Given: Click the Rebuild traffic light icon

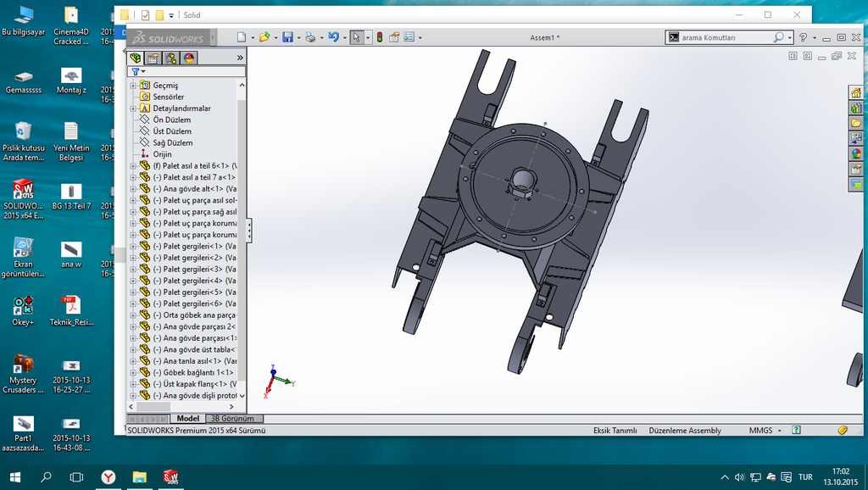Looking at the screenshot, I should 379,37.
